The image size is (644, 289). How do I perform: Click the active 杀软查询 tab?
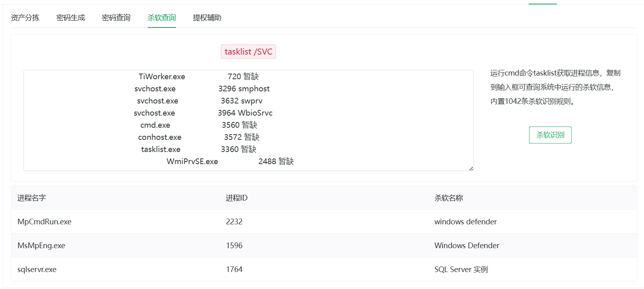(162, 18)
